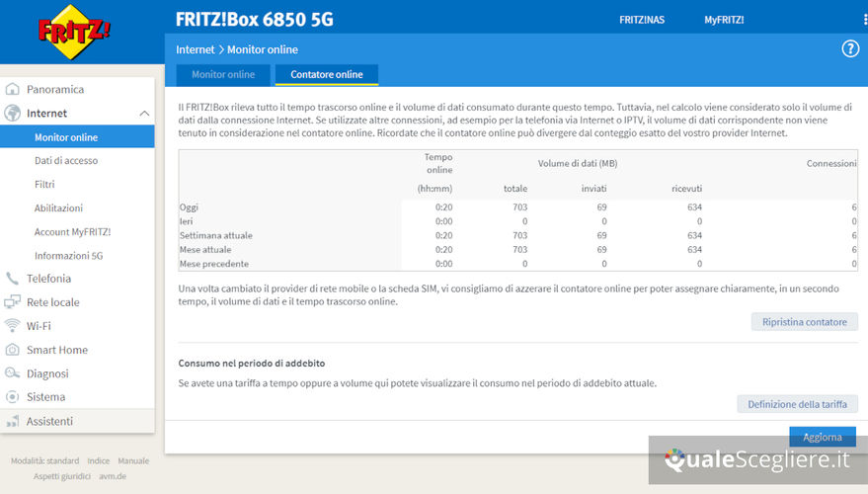868x494 pixels.
Task: Click the Rete locale computers icon
Action: pyautogui.click(x=12, y=302)
